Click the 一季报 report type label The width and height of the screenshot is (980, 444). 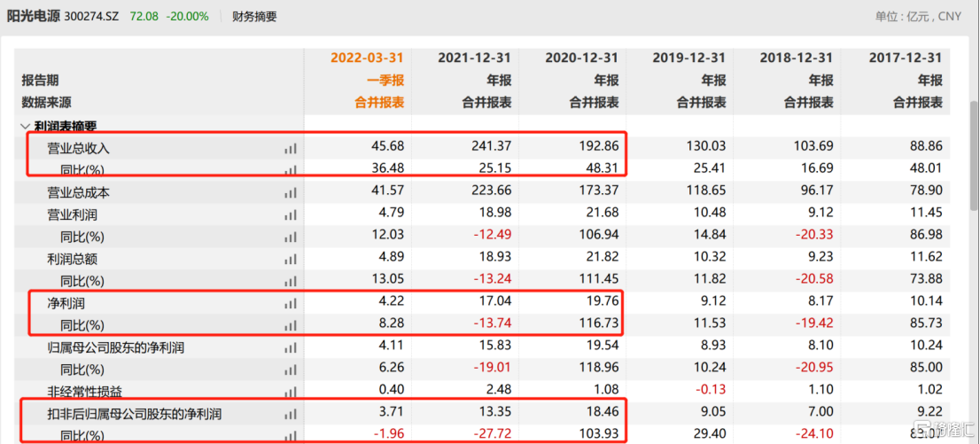click(387, 81)
